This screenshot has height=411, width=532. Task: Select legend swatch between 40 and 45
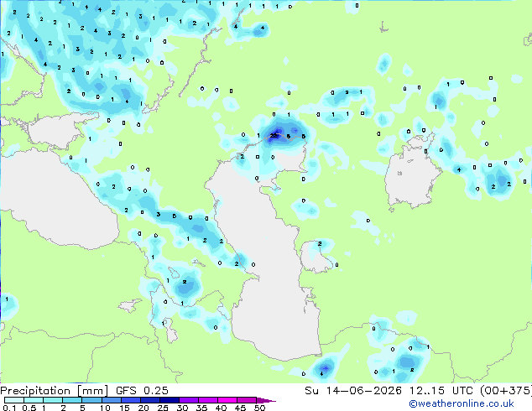pyautogui.click(x=227, y=400)
